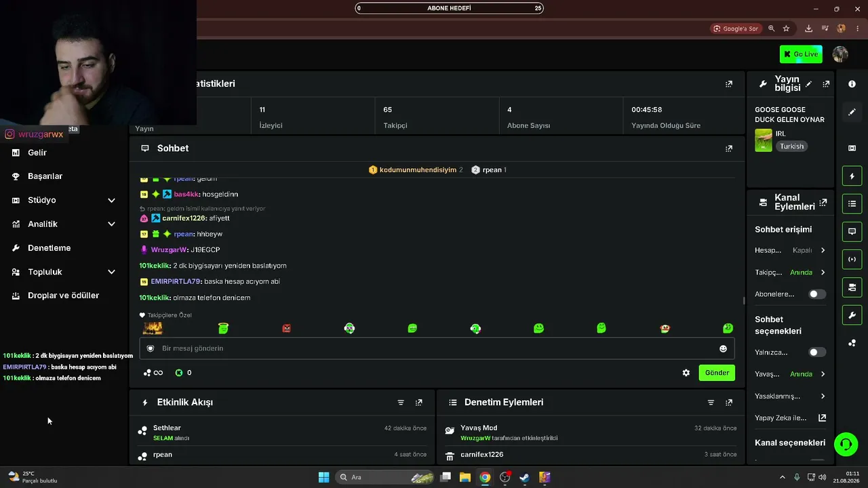Open the account avatar beside Go Live
The width and height of the screenshot is (868, 488).
pos(840,54)
